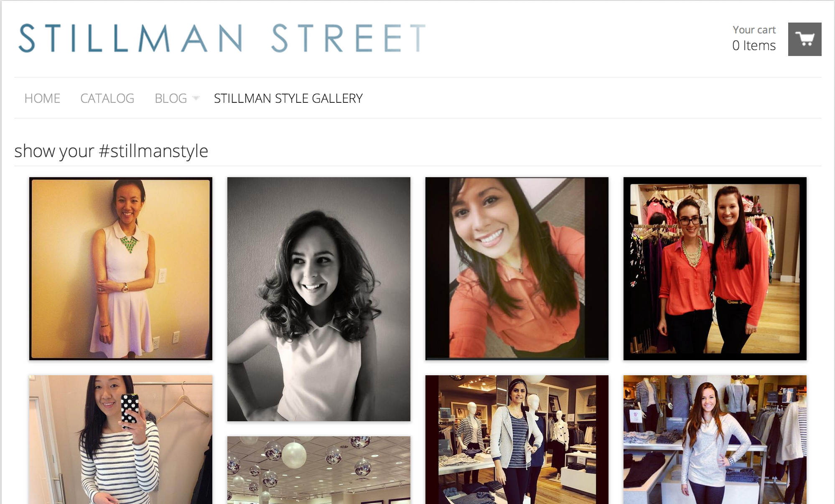Click the Stillman Street logo

222,38
